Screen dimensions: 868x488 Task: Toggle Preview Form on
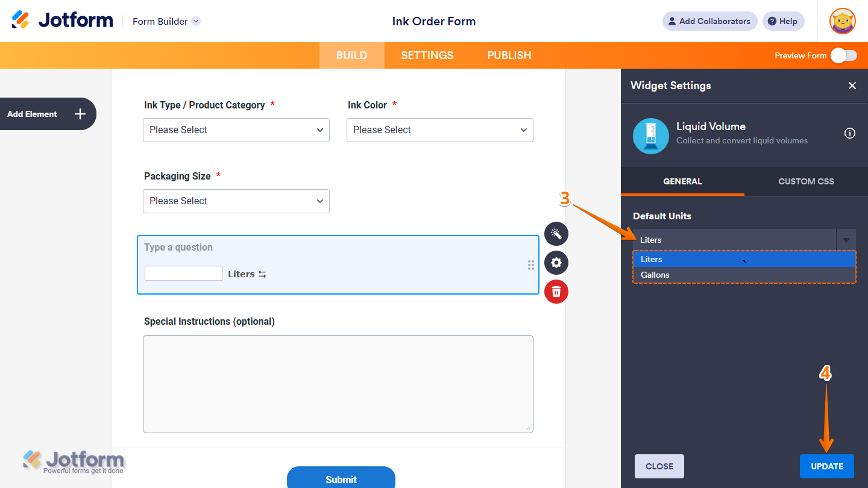tap(843, 55)
